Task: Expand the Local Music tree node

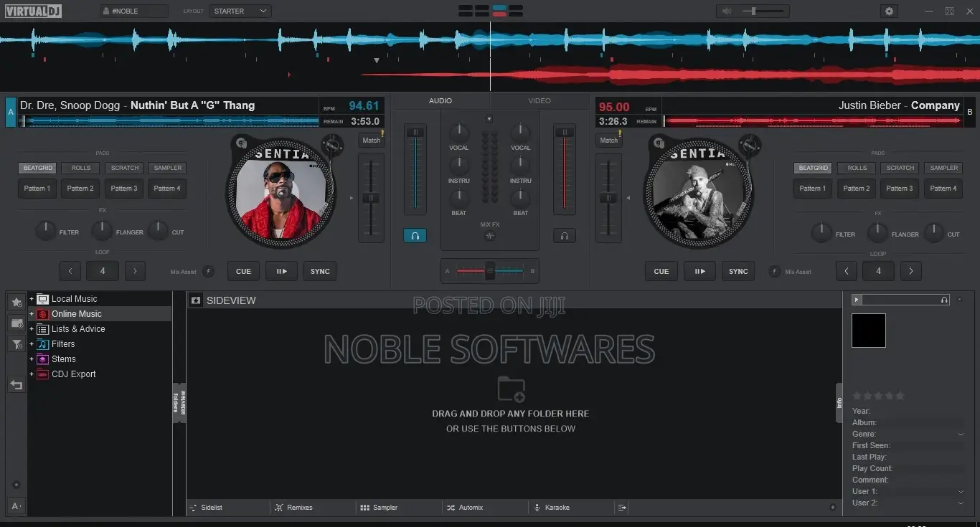Action: pyautogui.click(x=32, y=299)
